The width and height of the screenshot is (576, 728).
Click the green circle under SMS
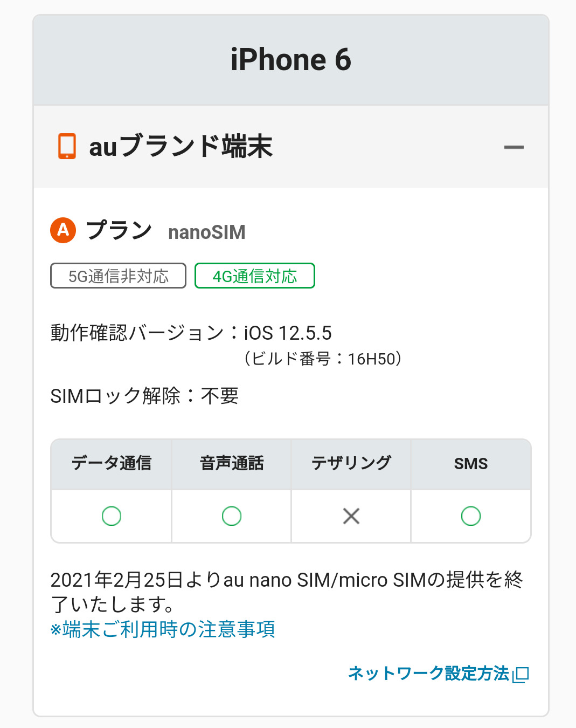[471, 516]
